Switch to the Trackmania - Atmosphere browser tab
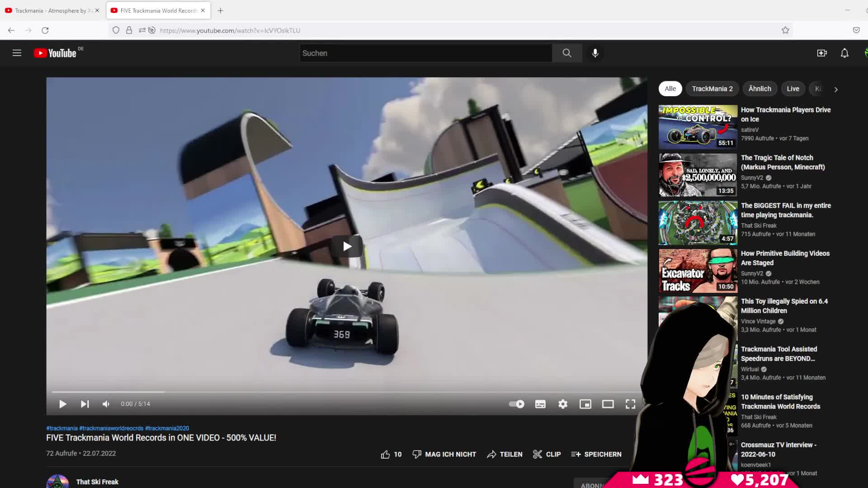This screenshot has height=488, width=868. point(52,10)
